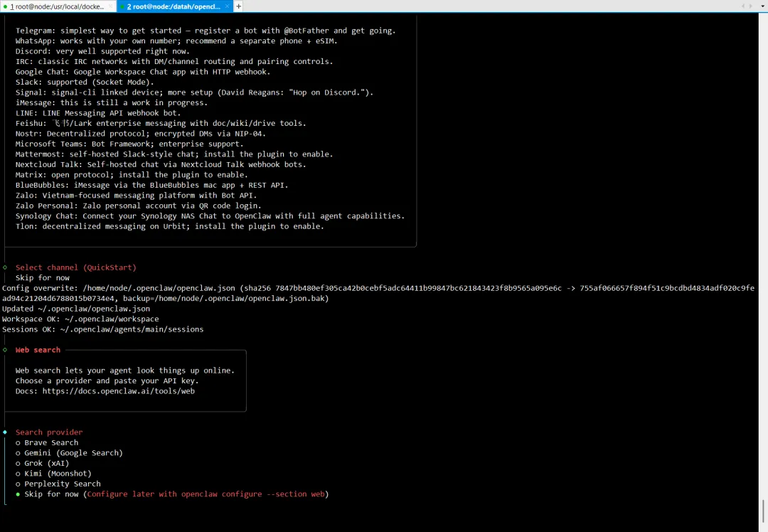Viewport: 768px width, 532px height.
Task: Click the Signal signal-cli line
Action: [x=194, y=92]
